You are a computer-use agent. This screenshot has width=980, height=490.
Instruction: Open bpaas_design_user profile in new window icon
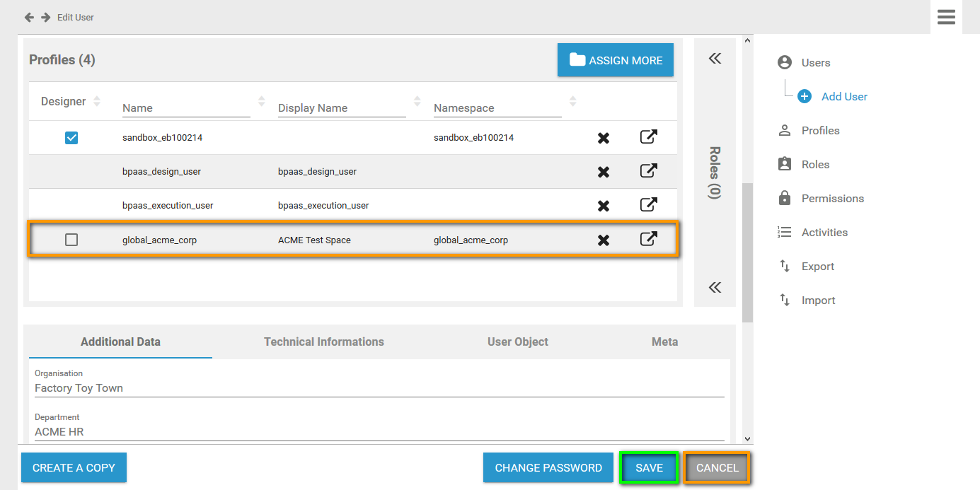pyautogui.click(x=648, y=171)
